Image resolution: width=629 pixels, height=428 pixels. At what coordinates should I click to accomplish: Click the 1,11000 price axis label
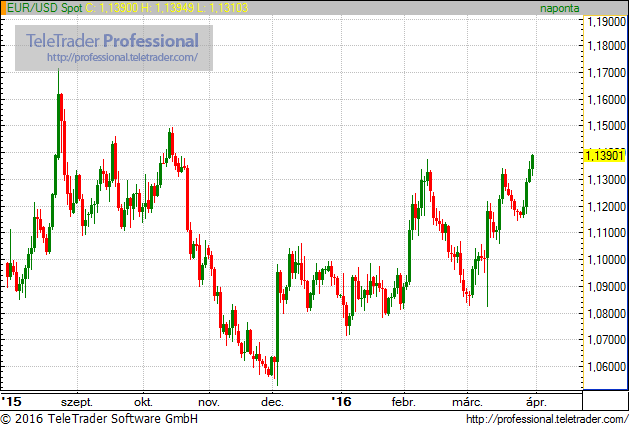(606, 233)
